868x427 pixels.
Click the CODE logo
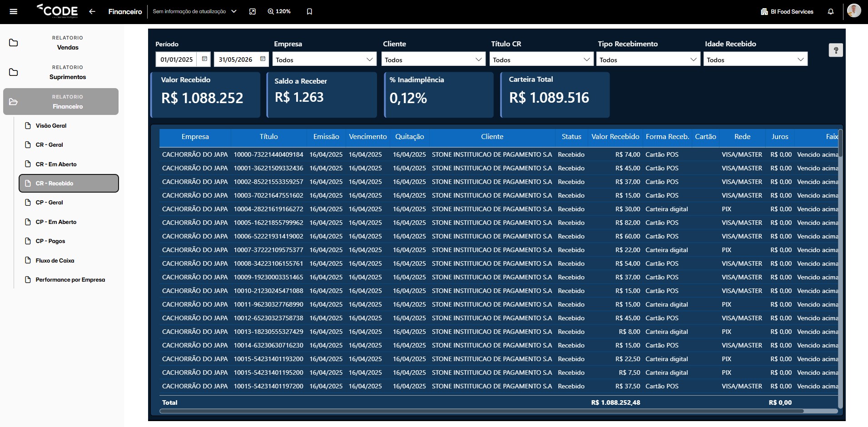[57, 11]
